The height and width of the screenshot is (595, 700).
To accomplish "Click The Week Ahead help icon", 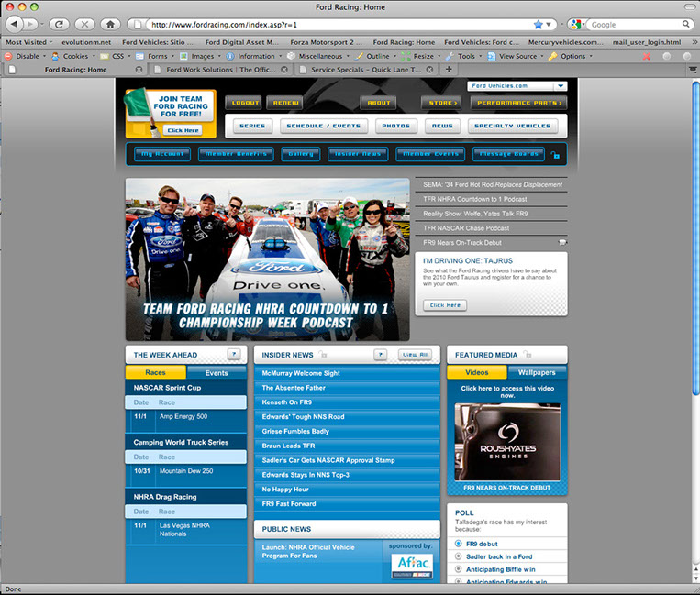I will tap(234, 355).
